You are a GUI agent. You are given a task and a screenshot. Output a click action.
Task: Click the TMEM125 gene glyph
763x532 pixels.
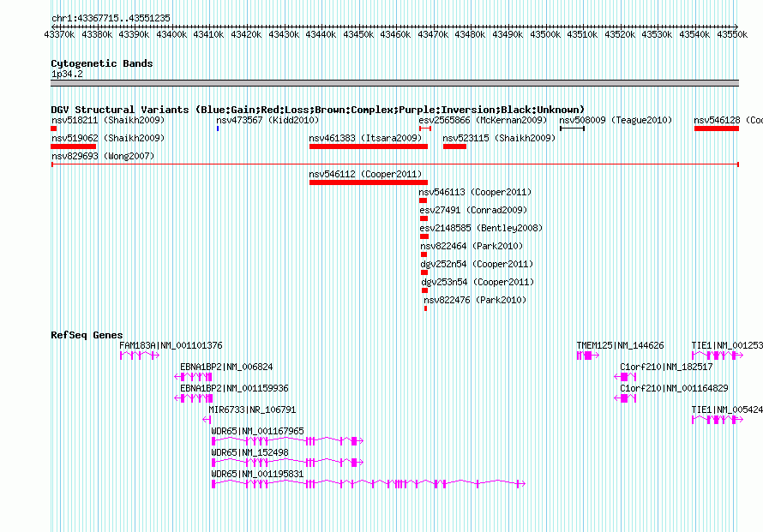tap(588, 356)
